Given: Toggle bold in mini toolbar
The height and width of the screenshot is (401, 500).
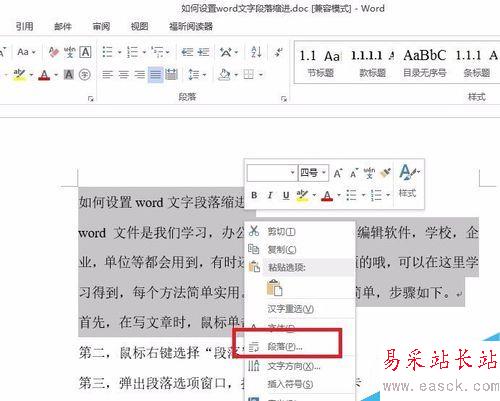Looking at the screenshot, I should tap(254, 195).
